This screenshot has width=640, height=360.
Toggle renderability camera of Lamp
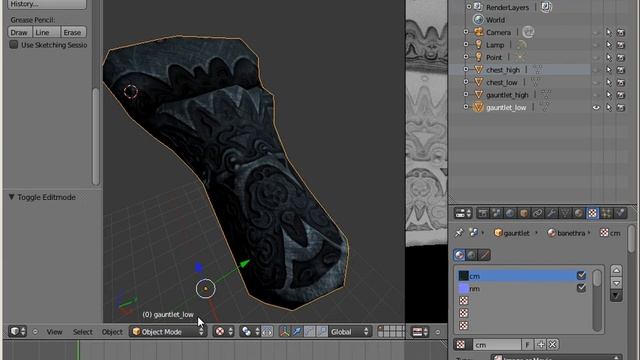621,45
